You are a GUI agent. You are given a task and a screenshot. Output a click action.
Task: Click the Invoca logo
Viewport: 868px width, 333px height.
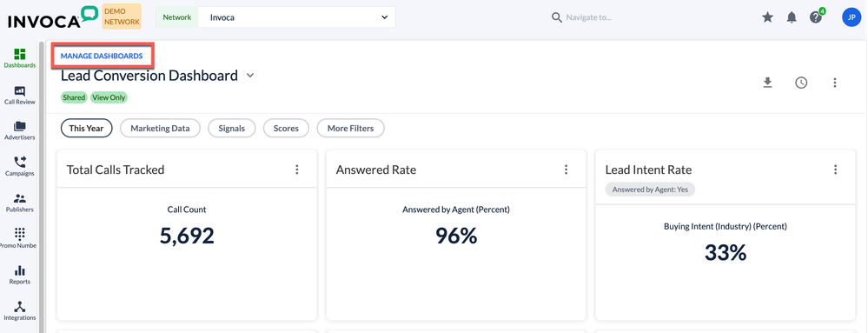coord(52,17)
